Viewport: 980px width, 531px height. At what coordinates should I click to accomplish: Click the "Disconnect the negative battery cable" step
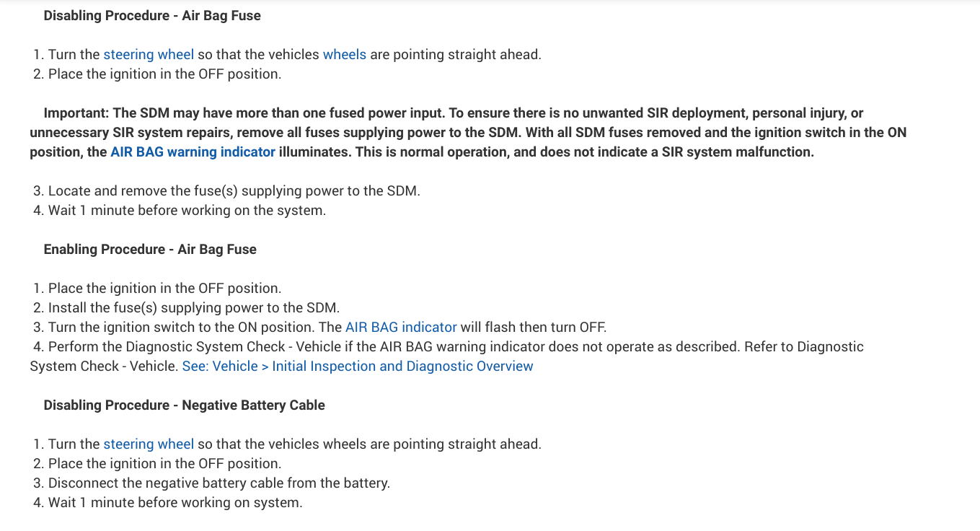[x=218, y=483]
